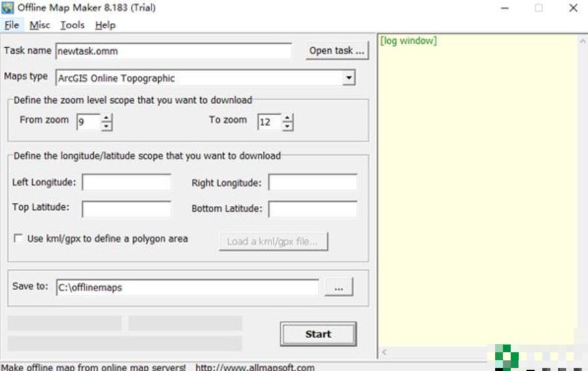Click Load a kml/gpx file button
The image size is (588, 371).
coord(274,241)
